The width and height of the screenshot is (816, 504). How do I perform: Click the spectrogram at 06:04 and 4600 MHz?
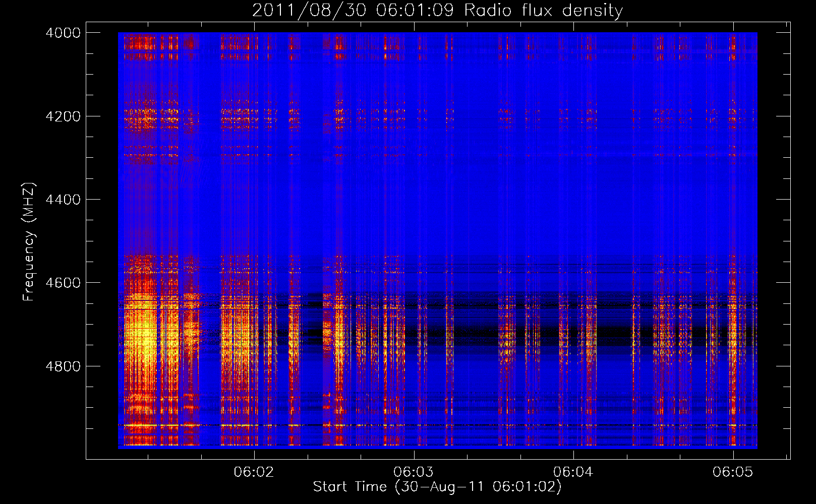[x=573, y=283]
